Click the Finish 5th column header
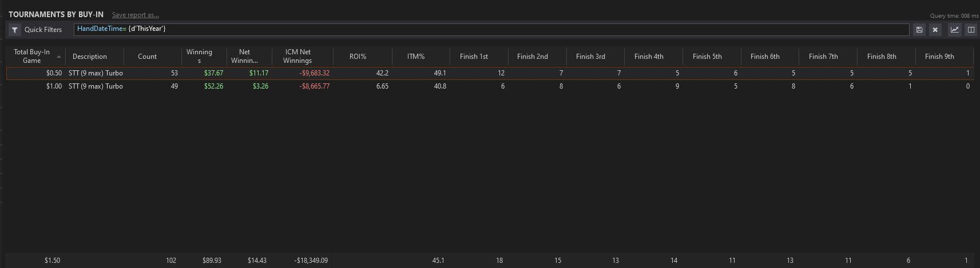Image resolution: width=980 pixels, height=268 pixels. tap(707, 57)
